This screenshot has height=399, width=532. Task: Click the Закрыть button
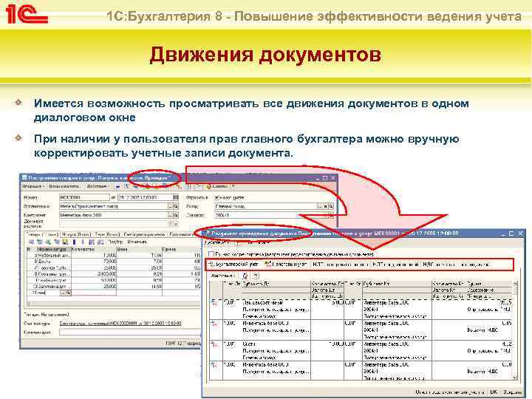click(x=512, y=392)
